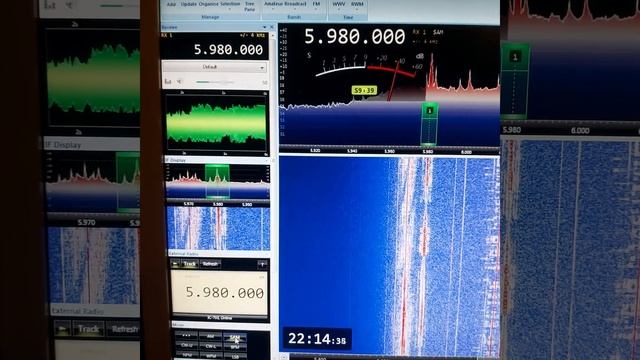640x360 pixels.
Task: Toggle the Tree Pane ribbon button
Action: click(249, 6)
